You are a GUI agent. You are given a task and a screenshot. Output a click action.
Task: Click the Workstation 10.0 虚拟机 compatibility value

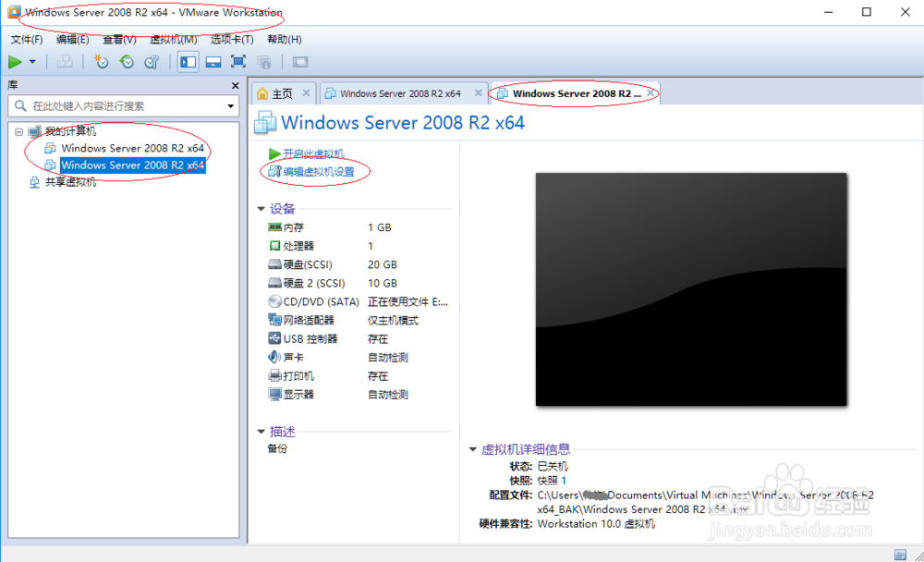pyautogui.click(x=596, y=524)
